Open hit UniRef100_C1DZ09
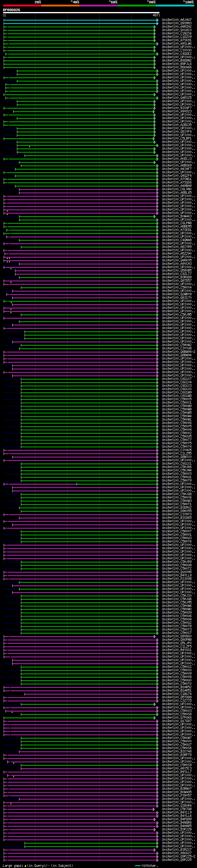Screen dimensions: 197x868 [177, 37]
